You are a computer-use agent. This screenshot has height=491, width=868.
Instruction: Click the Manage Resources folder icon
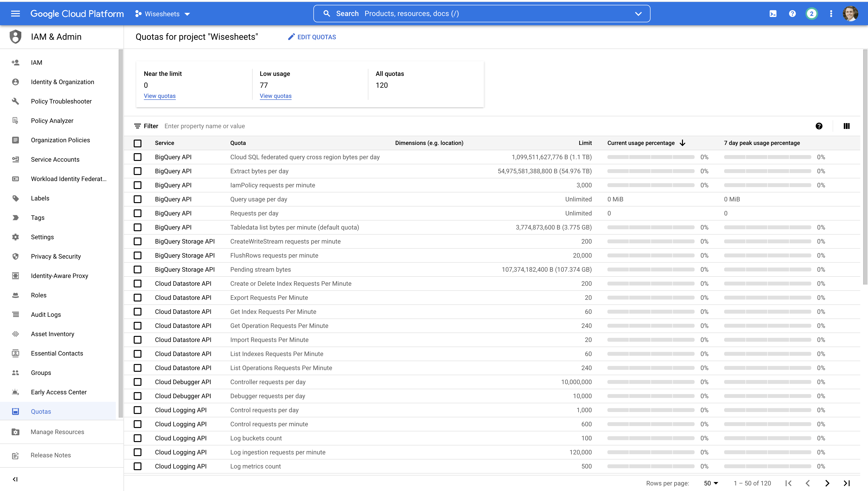[x=15, y=432]
